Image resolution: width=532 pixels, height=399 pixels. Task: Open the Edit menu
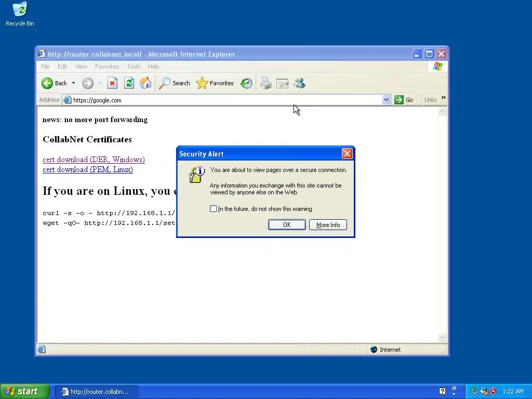(62, 66)
